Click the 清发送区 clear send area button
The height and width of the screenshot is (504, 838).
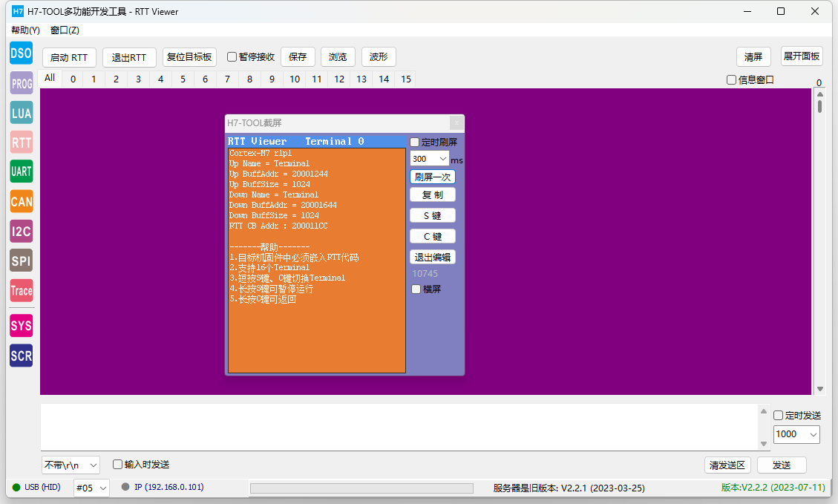[x=727, y=465]
